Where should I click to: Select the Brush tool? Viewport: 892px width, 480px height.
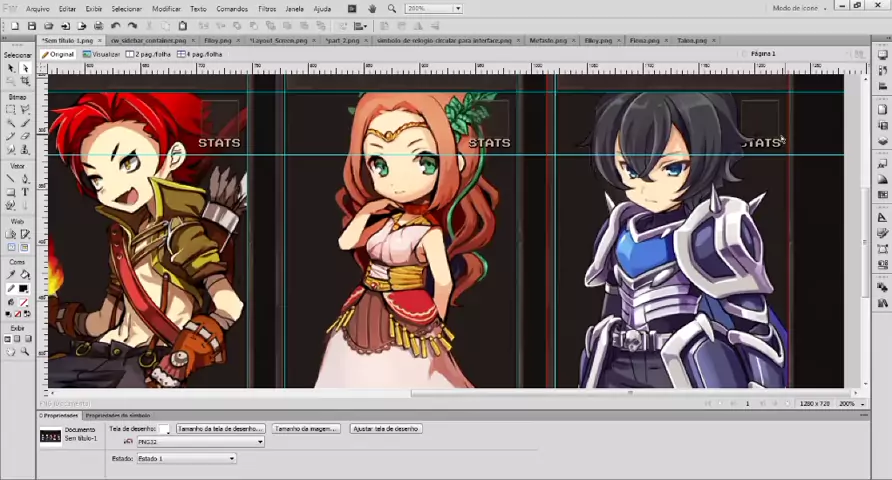coord(24,123)
